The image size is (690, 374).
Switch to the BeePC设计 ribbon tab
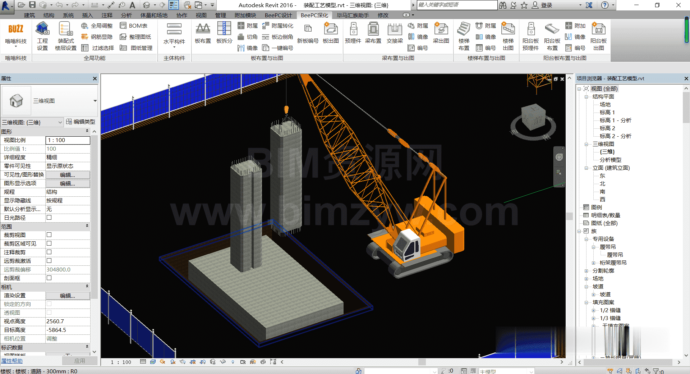[278, 15]
